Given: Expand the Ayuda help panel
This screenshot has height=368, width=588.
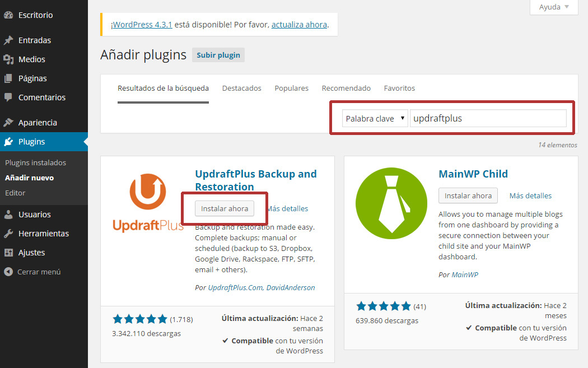Looking at the screenshot, I should pos(553,7).
